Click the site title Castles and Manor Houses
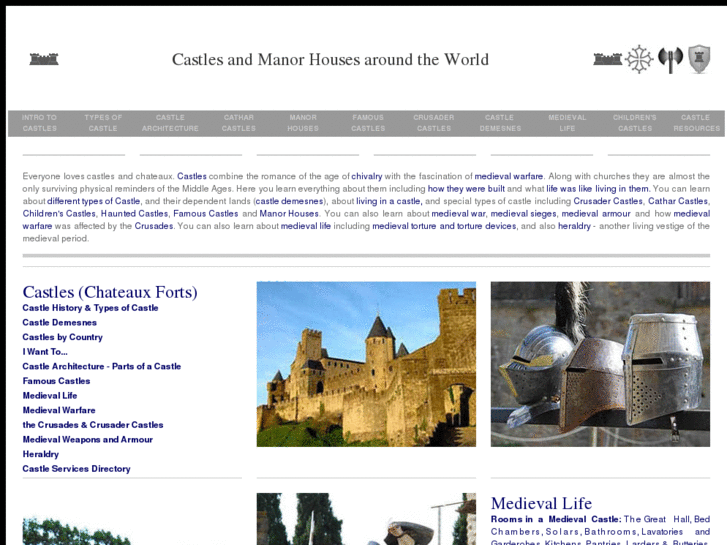 [330, 59]
